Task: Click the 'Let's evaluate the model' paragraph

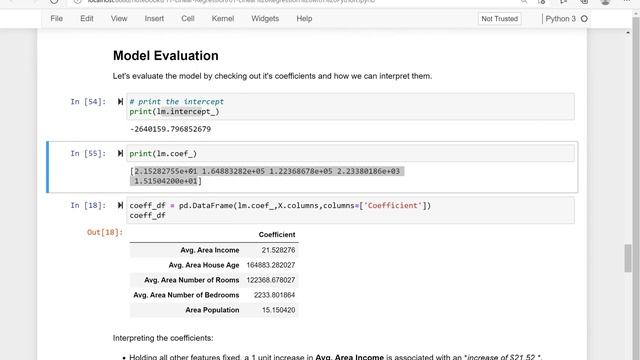Action: click(272, 76)
